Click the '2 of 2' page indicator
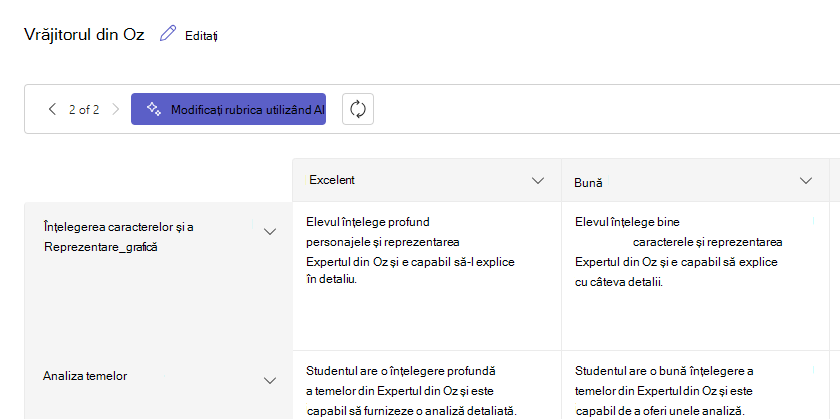 [x=84, y=110]
